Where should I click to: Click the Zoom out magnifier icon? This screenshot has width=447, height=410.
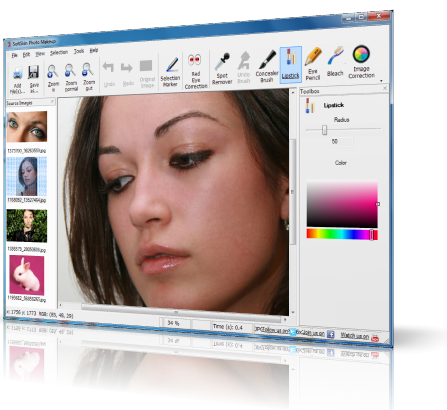[88, 70]
